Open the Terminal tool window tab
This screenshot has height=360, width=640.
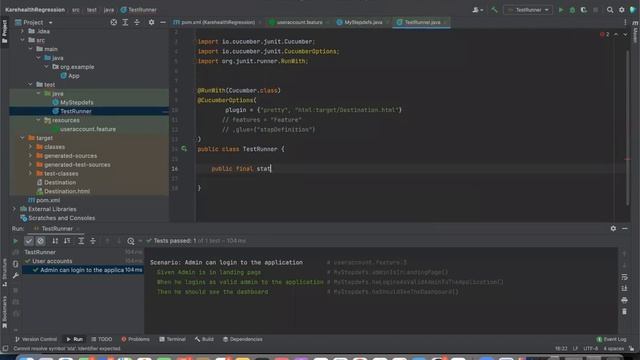click(x=172, y=339)
